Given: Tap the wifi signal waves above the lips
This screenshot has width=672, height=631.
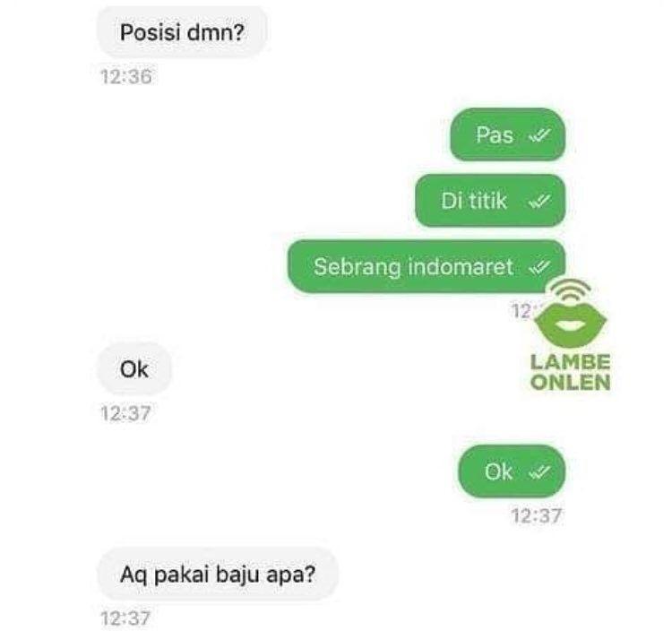Looking at the screenshot, I should (x=571, y=290).
